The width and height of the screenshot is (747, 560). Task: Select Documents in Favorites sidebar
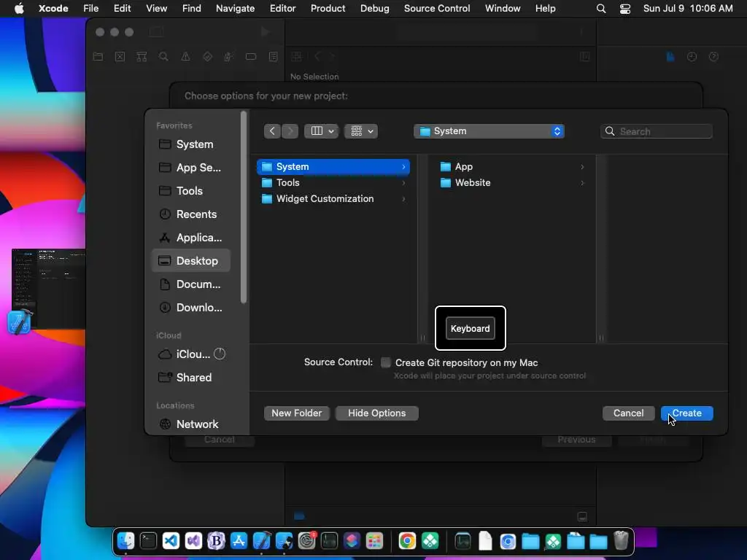190,284
